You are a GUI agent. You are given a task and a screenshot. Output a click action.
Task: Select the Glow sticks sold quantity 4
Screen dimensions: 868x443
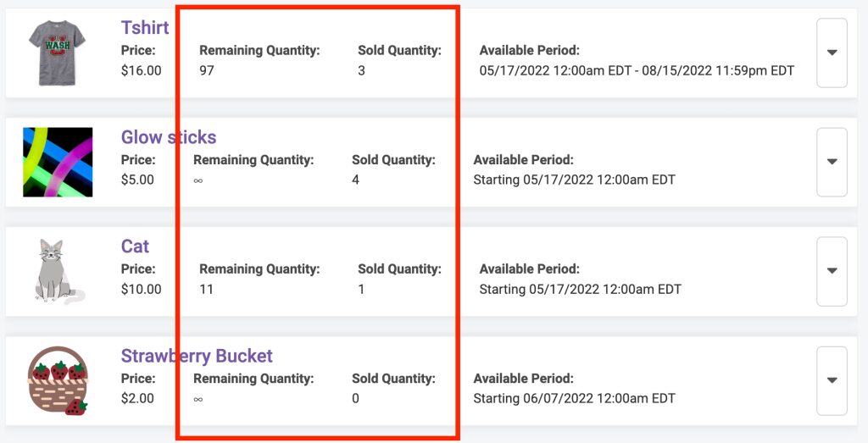[x=355, y=180]
